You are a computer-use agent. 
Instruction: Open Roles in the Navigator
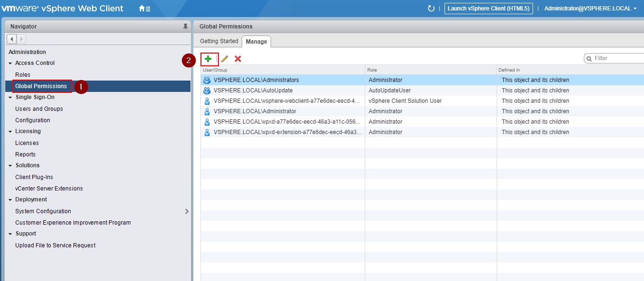click(x=23, y=75)
